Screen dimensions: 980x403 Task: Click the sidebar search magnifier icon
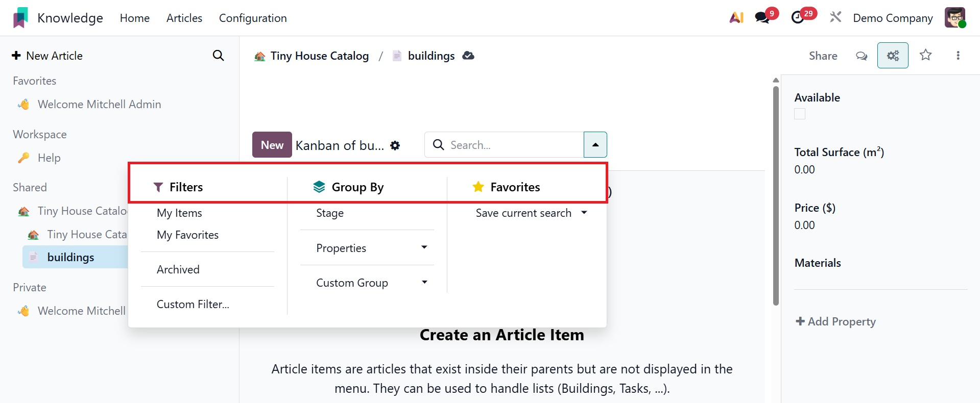point(218,56)
